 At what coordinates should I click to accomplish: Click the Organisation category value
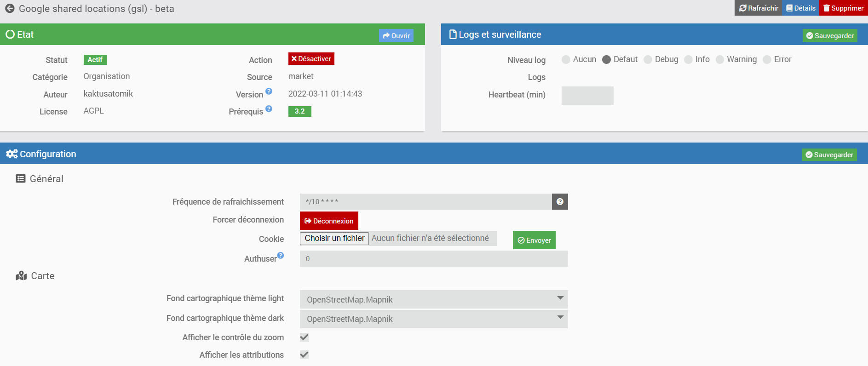(107, 76)
